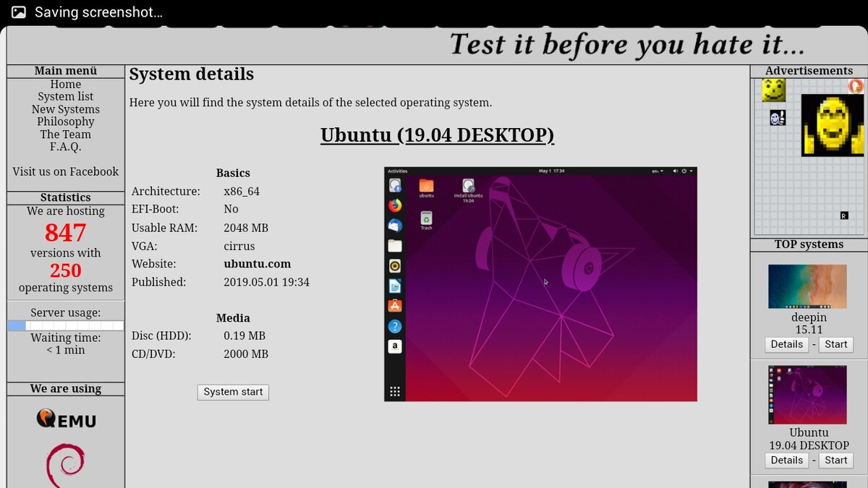The width and height of the screenshot is (868, 488).
Task: Open System list from the main menu
Action: [66, 97]
